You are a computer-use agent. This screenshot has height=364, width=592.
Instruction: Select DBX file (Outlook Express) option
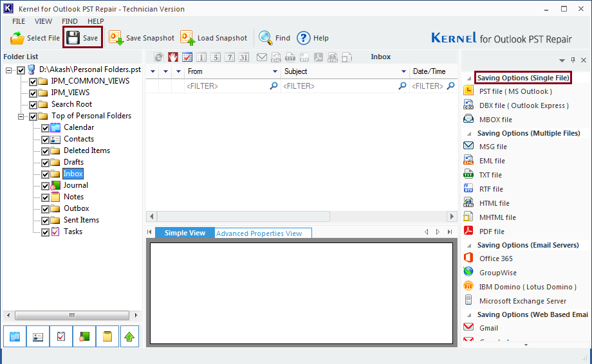pos(524,105)
